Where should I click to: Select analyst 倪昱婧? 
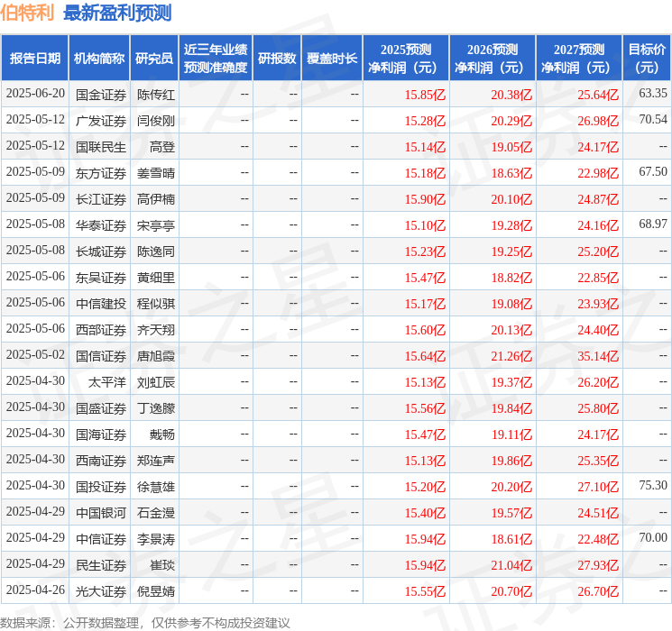pos(156,591)
